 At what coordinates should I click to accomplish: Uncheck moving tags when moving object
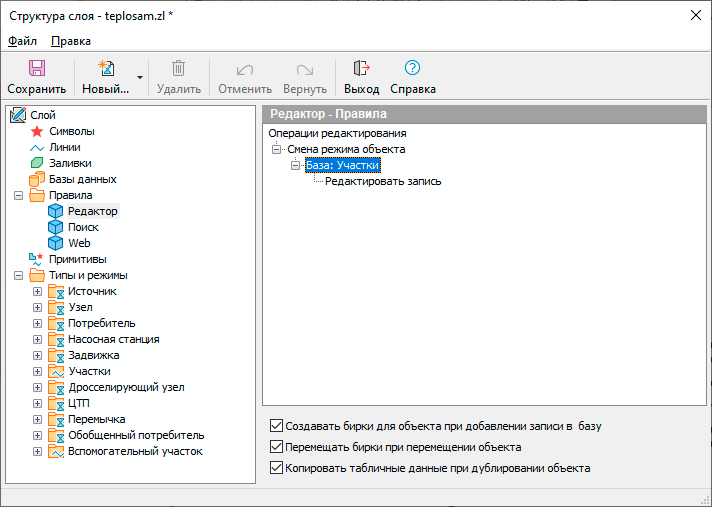pyautogui.click(x=277, y=447)
